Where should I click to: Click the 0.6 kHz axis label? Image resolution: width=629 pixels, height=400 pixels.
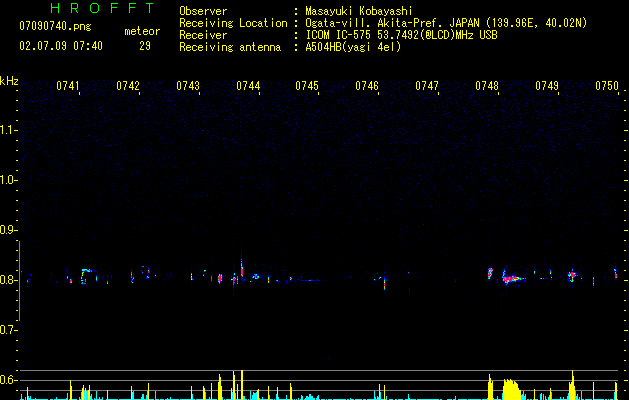8,380
